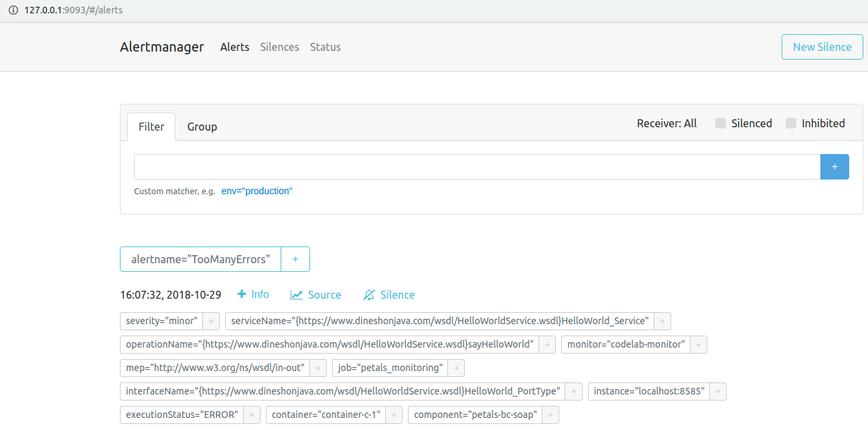Open the Silences page in navbar
The image size is (868, 430).
279,47
